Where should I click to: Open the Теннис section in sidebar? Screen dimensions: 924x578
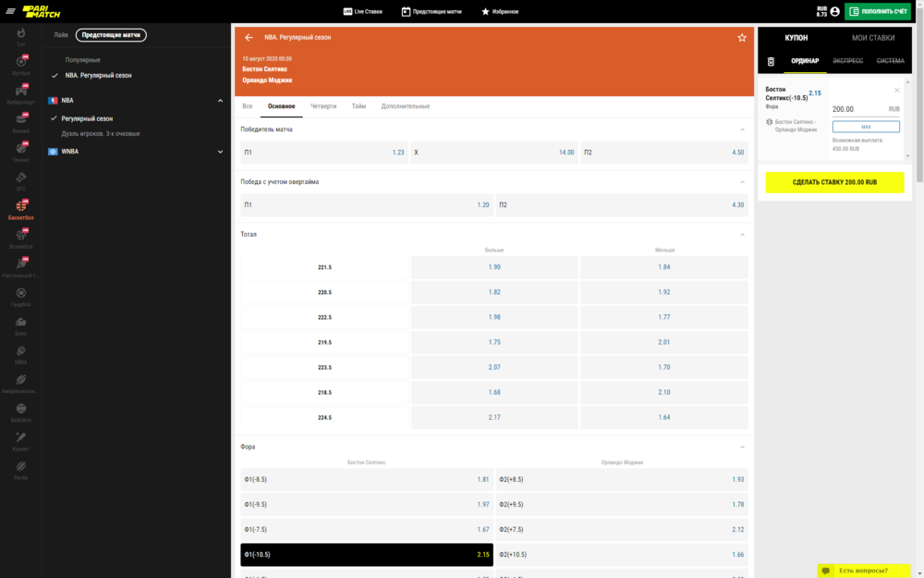[20, 153]
